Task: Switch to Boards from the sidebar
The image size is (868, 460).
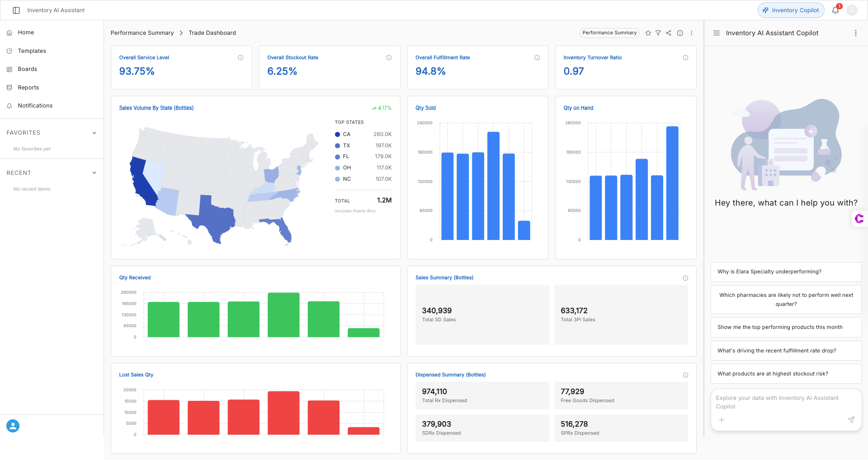Action: (27, 69)
